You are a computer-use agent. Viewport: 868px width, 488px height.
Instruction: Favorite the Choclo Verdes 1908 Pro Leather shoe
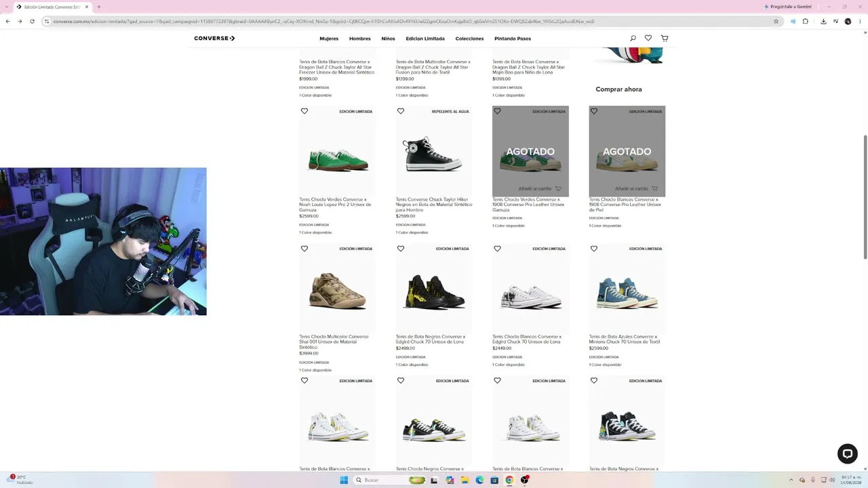(x=497, y=111)
